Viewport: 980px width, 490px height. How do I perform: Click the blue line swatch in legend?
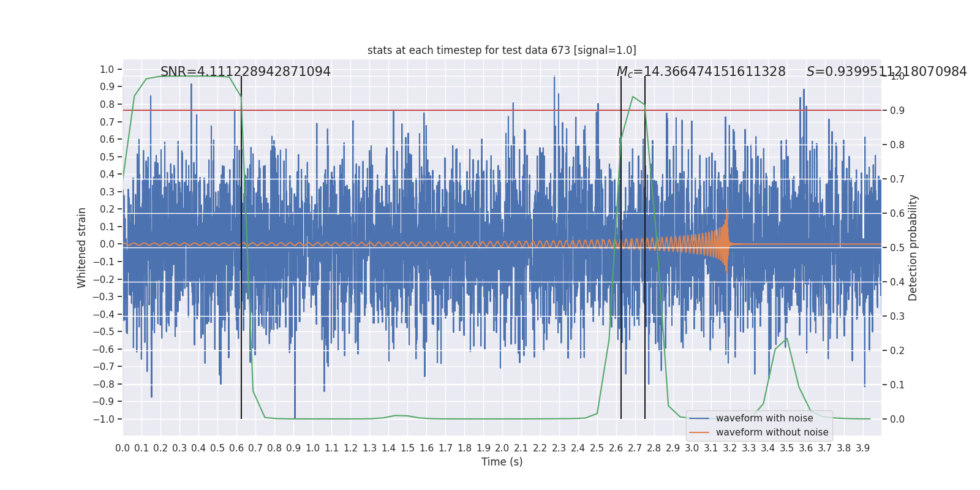[x=699, y=418]
